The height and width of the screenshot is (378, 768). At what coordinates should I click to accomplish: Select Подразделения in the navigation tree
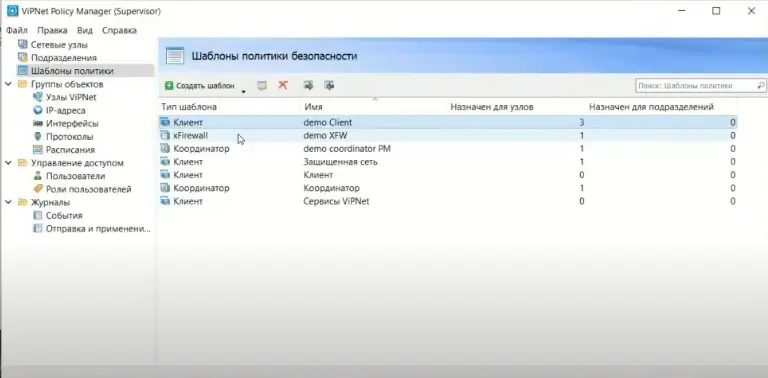[x=64, y=58]
